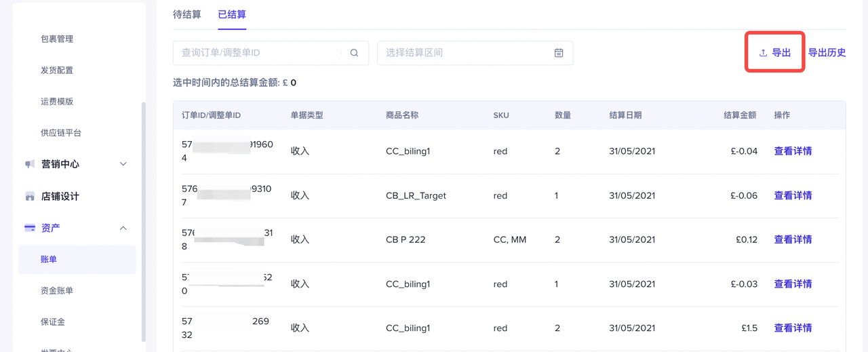Open 包裹管理 in the sidebar
Screen dimensions: 868x352
tap(57, 39)
